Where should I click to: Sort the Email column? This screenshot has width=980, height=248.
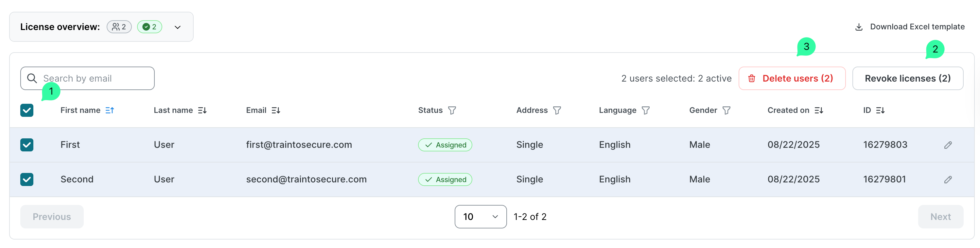(x=276, y=111)
